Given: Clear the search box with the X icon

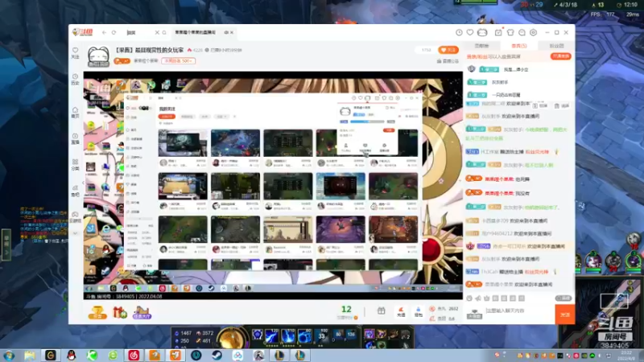Looking at the screenshot, I should 157,32.
